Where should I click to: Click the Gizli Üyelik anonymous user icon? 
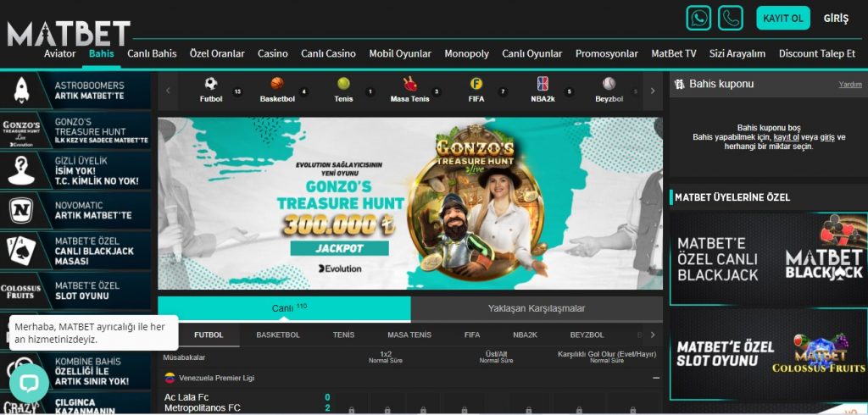coord(21,170)
